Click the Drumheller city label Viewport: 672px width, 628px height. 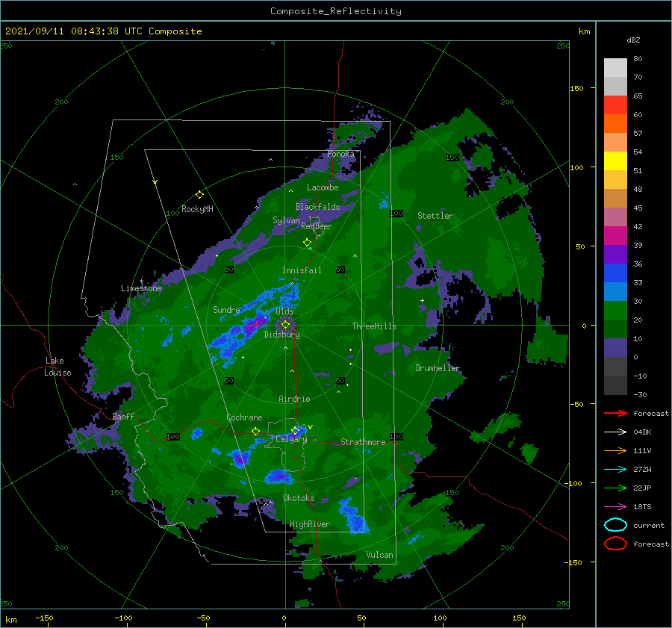(x=438, y=368)
